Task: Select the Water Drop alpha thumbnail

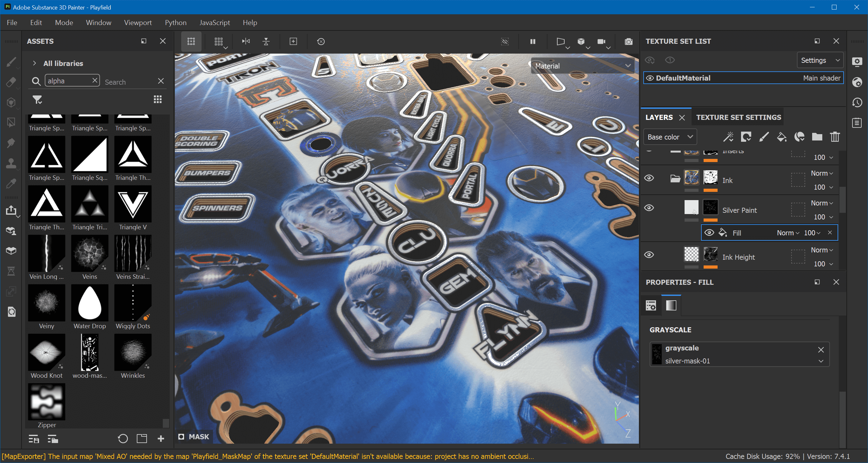Action: 89,303
